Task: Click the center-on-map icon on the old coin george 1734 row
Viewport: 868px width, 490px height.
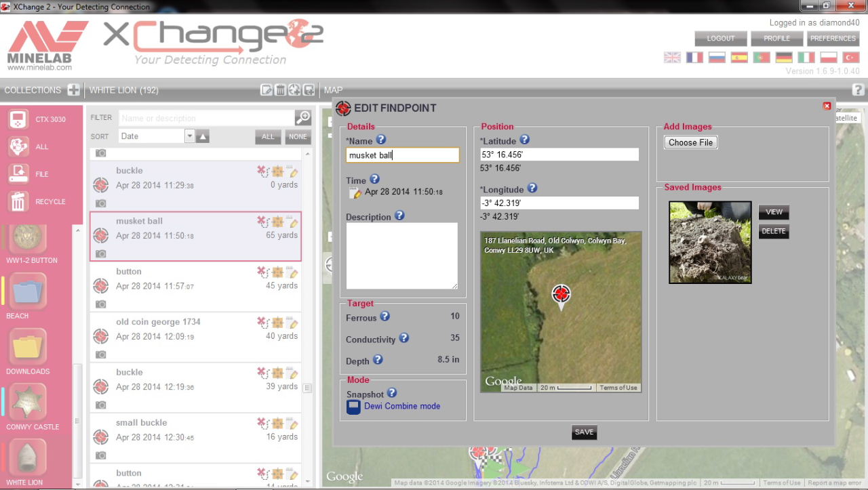Action: [x=278, y=323]
